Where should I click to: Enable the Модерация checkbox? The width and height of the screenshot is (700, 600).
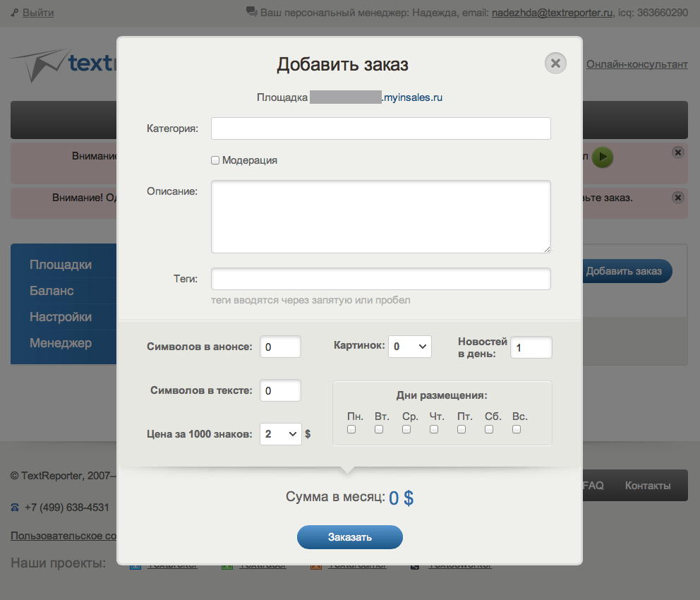[215, 160]
